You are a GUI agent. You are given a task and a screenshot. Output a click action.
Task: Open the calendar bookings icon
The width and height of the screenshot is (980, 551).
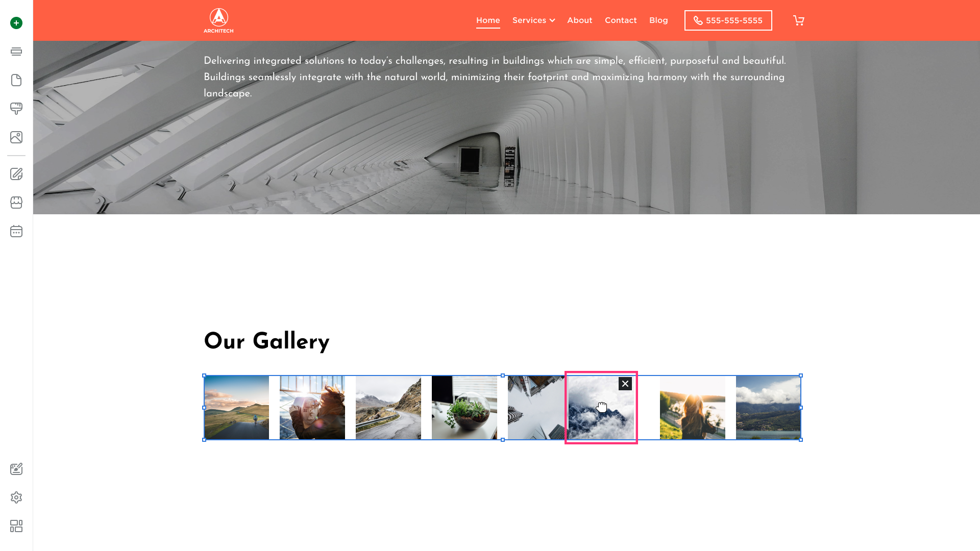pos(16,231)
